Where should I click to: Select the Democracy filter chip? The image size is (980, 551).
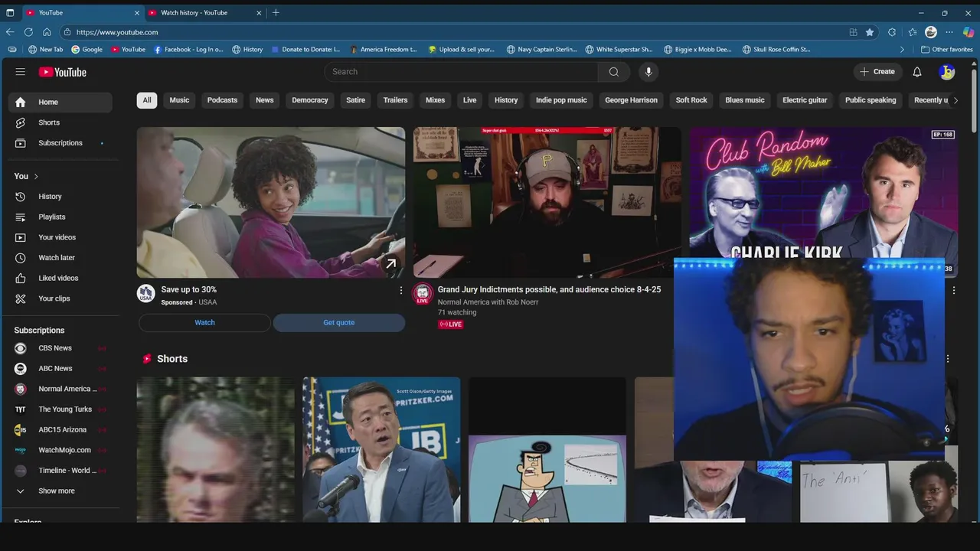(310, 100)
